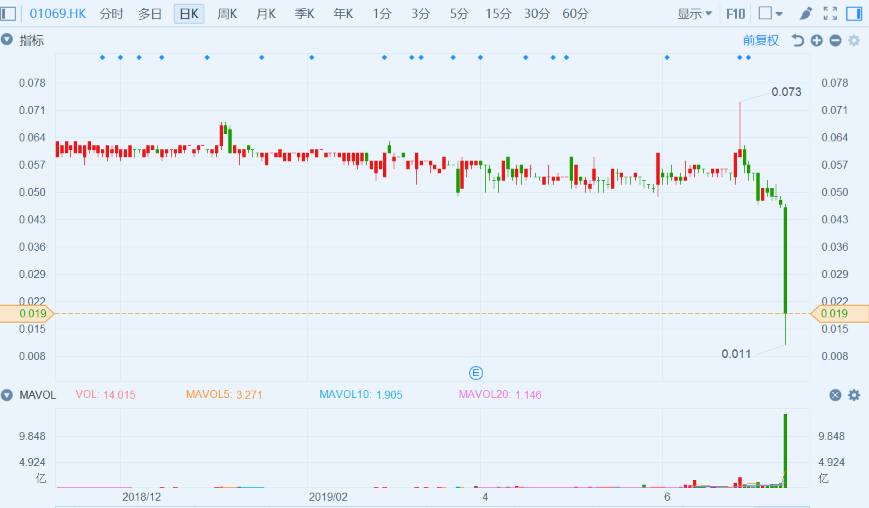Open the window layout square dropdown

coord(770,13)
